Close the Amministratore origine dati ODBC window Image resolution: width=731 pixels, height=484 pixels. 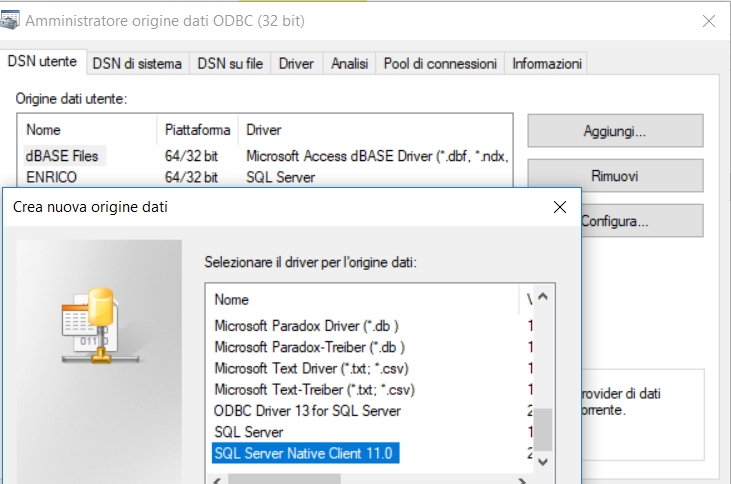(x=709, y=21)
